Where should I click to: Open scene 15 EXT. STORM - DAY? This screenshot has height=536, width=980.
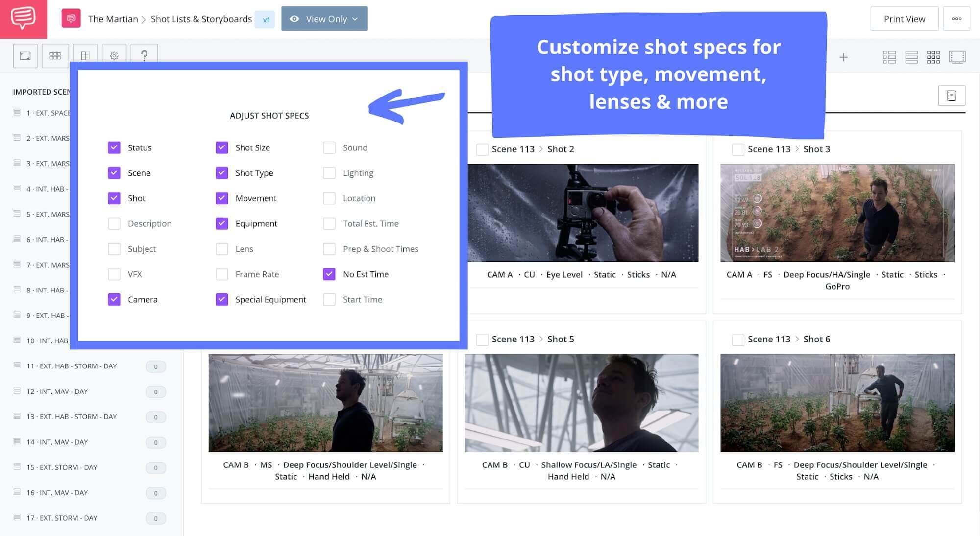(62, 467)
